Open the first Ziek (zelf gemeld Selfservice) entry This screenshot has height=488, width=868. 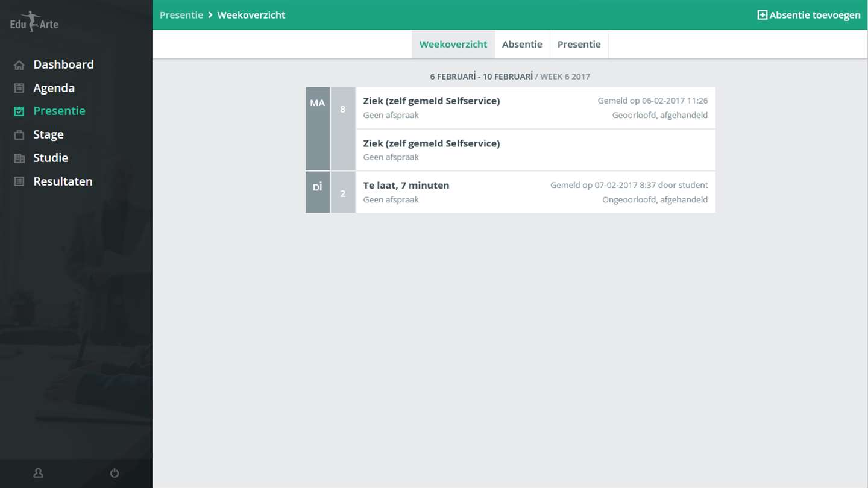(x=535, y=108)
